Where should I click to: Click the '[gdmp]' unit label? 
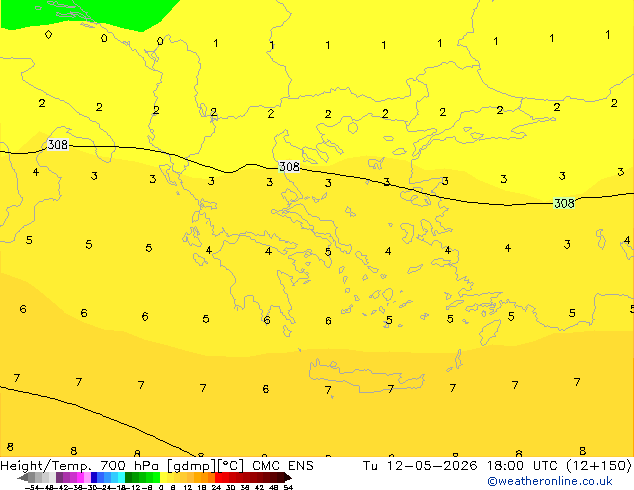point(191,465)
